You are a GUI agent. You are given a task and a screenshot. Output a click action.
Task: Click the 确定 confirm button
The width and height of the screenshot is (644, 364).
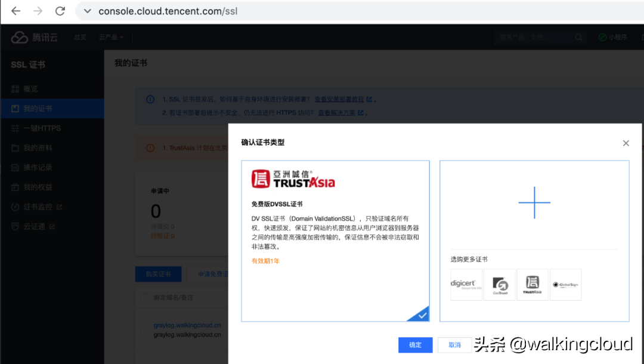[416, 345]
